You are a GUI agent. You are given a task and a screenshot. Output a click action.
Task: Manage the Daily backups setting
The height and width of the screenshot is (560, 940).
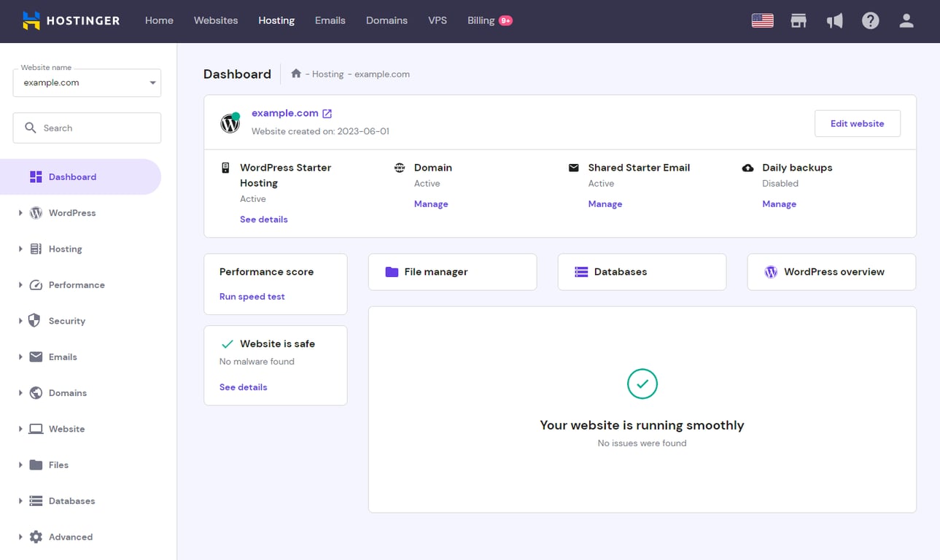tap(779, 203)
